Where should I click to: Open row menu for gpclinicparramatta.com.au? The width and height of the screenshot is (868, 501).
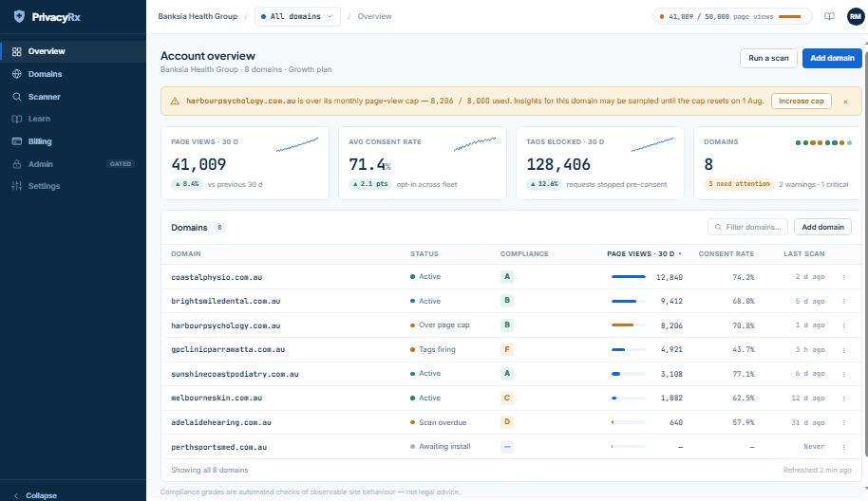click(843, 350)
